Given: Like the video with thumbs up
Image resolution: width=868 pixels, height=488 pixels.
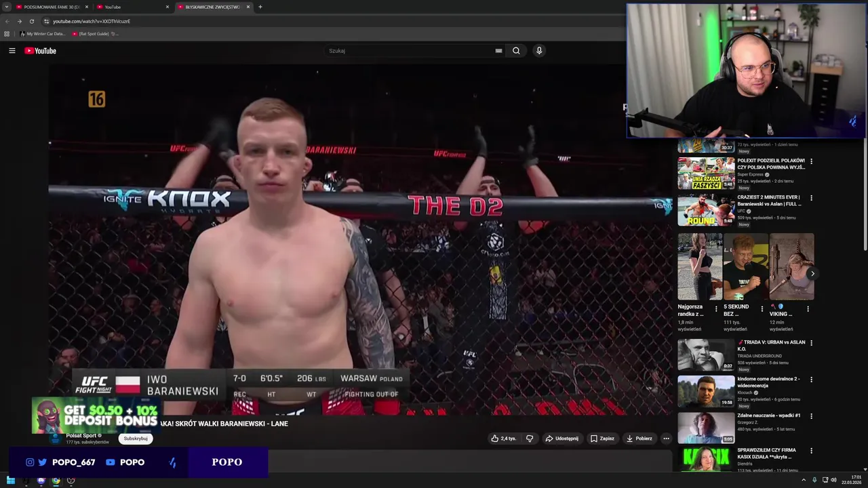Looking at the screenshot, I should [504, 439].
